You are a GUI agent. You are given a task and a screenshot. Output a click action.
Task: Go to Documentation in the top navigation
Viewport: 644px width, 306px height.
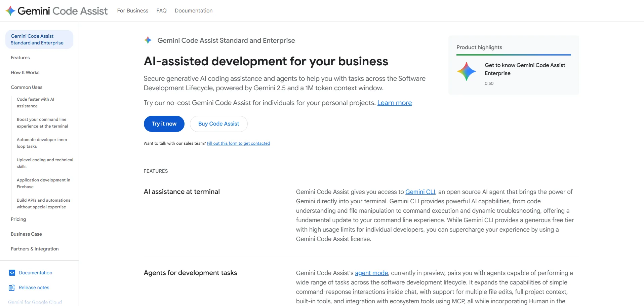(x=194, y=11)
